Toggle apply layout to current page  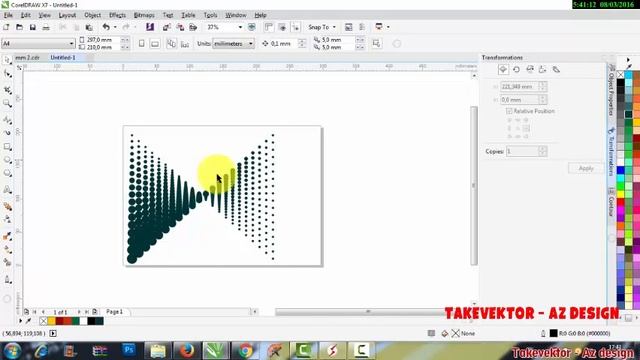click(x=185, y=43)
